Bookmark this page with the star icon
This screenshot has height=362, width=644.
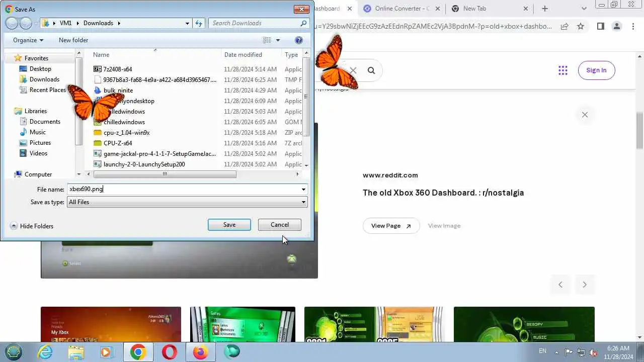(x=581, y=26)
